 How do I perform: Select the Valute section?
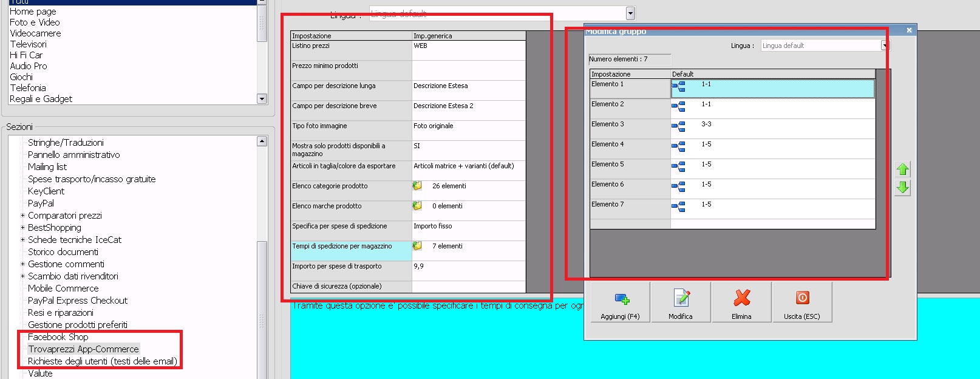pyautogui.click(x=40, y=374)
